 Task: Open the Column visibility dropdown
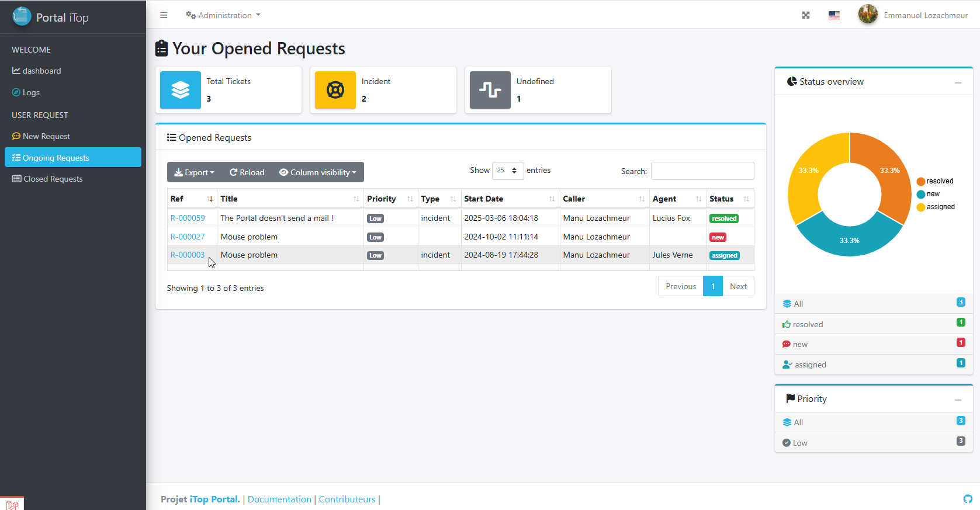318,172
